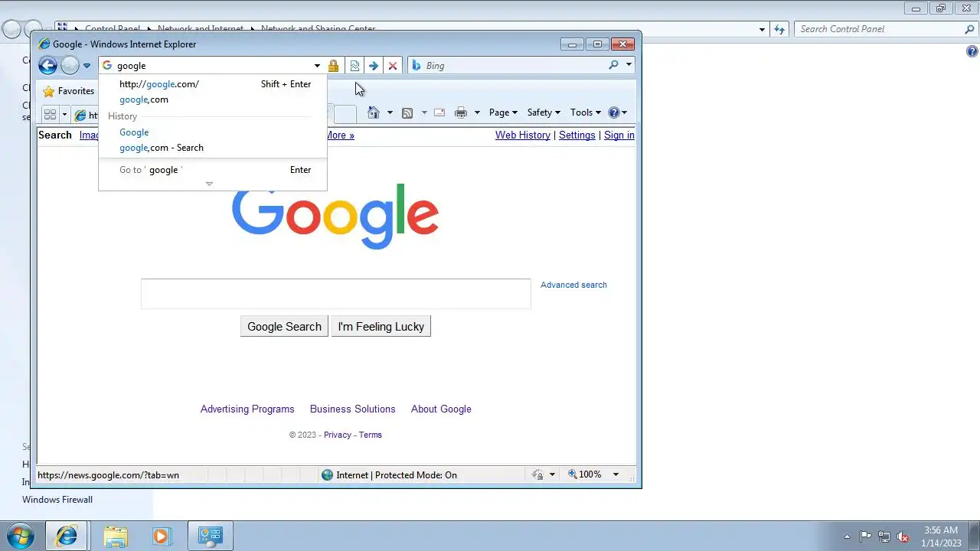
Task: Select 'http://google.com/' autocomplete suggestion
Action: click(x=213, y=84)
